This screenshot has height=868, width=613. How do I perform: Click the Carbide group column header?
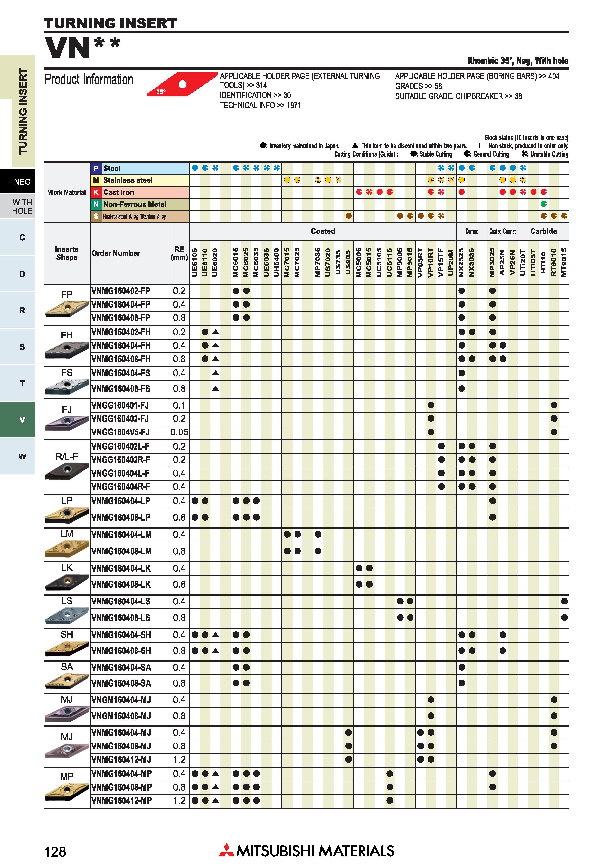(544, 231)
